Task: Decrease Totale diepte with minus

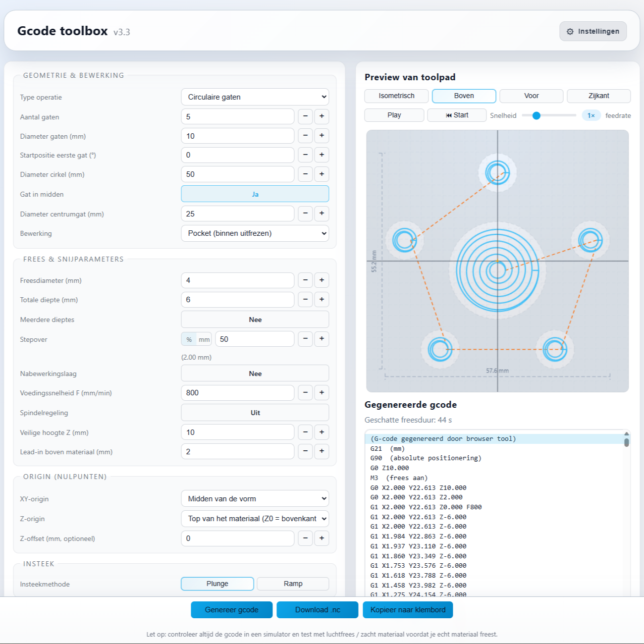Action: click(x=305, y=300)
